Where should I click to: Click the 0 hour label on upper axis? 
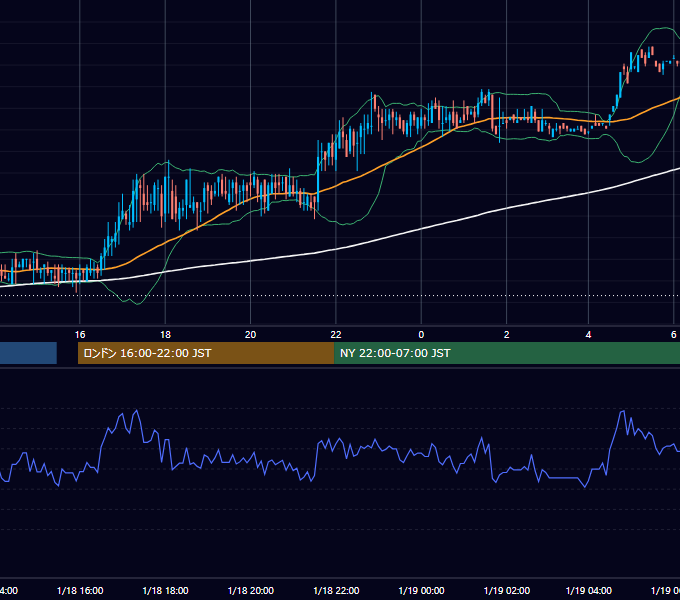click(x=421, y=335)
